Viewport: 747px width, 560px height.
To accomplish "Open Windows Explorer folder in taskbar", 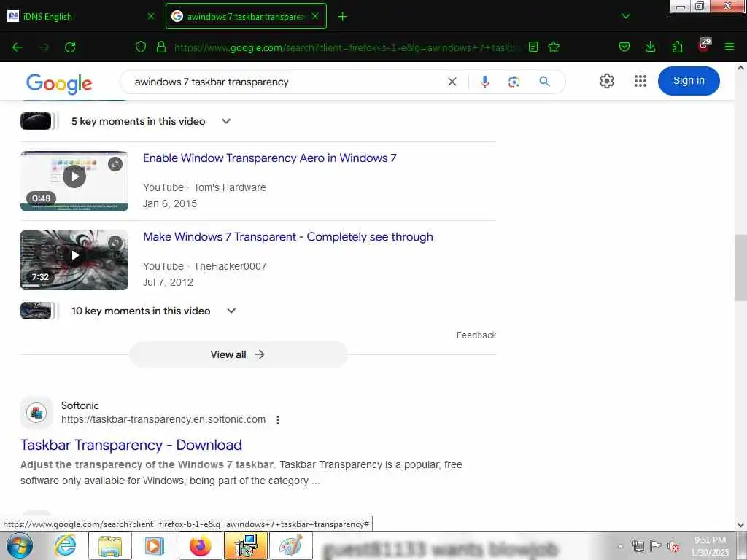I will [x=110, y=545].
